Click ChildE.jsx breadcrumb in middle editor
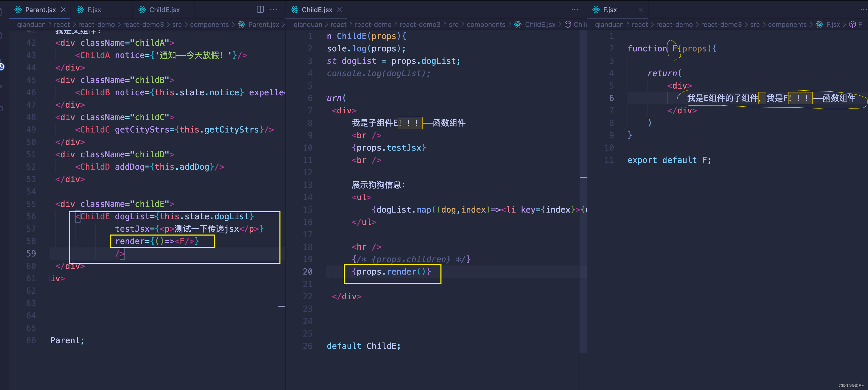Image resolution: width=868 pixels, height=390 pixels. (540, 25)
